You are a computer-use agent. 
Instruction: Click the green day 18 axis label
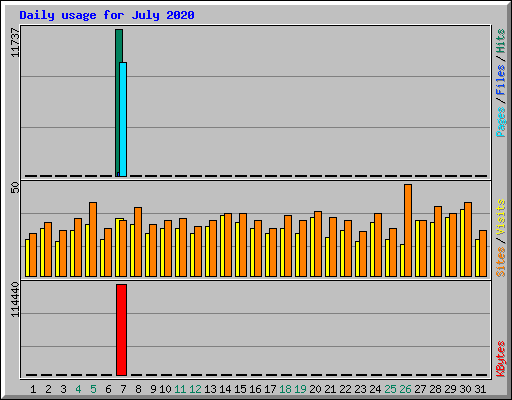click(285, 389)
